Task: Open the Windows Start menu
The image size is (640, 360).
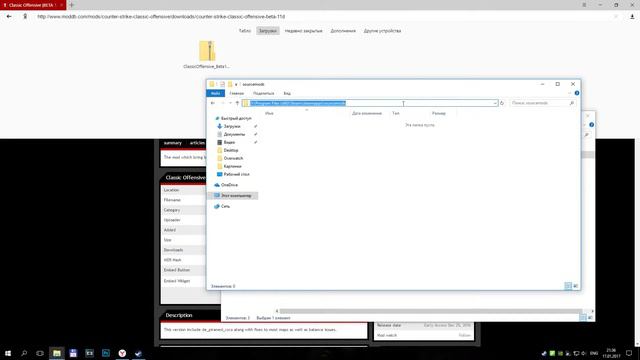Action: 8,353
